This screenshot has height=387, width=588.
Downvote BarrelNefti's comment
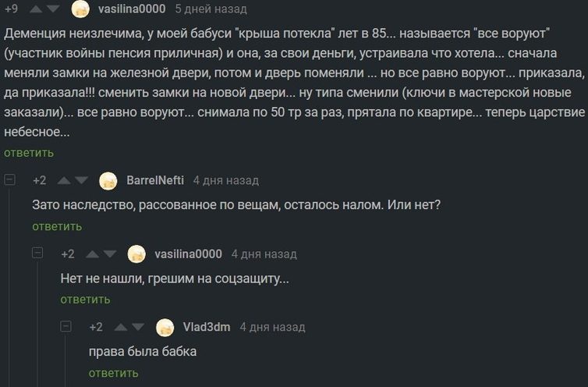(x=81, y=180)
